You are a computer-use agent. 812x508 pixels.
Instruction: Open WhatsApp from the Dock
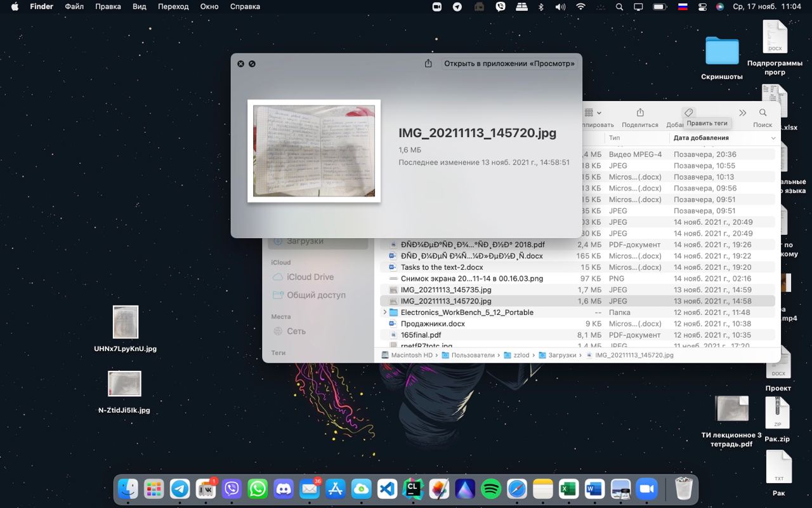point(258,489)
